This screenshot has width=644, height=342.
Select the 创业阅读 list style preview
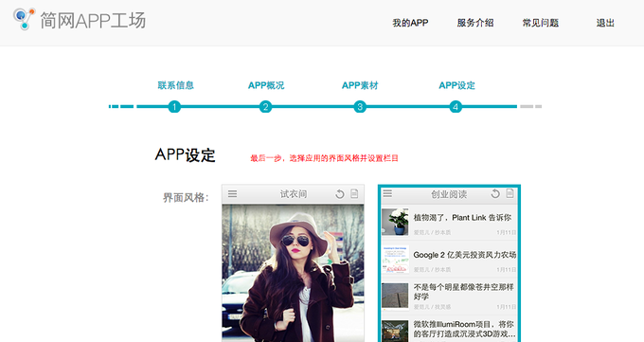[449, 263]
